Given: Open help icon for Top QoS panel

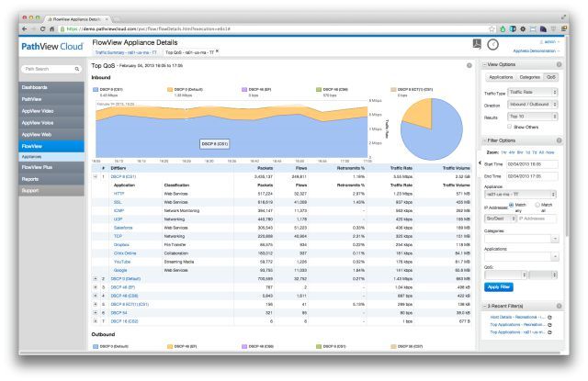Looking at the screenshot, I should [x=469, y=65].
